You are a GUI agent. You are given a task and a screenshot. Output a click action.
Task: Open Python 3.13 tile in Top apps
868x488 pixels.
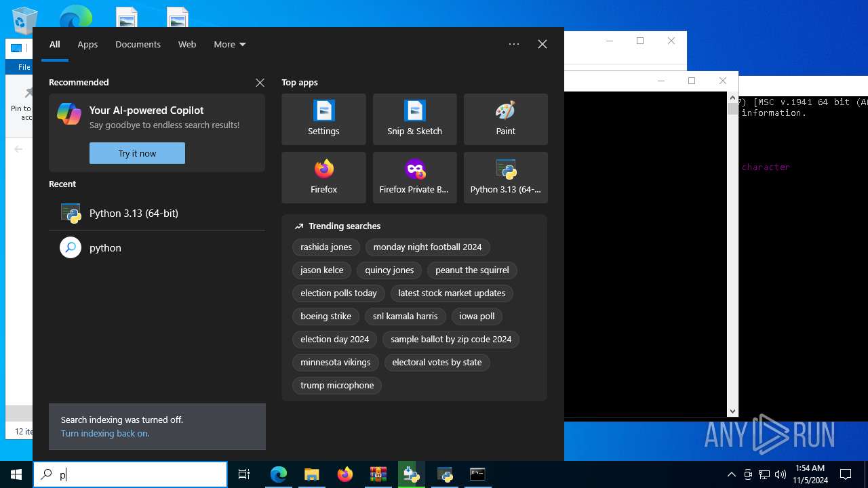(x=505, y=178)
